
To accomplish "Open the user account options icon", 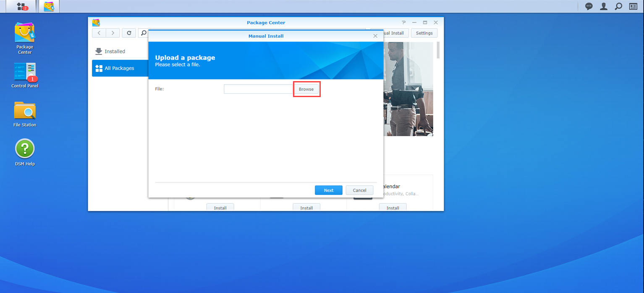I will (604, 6).
